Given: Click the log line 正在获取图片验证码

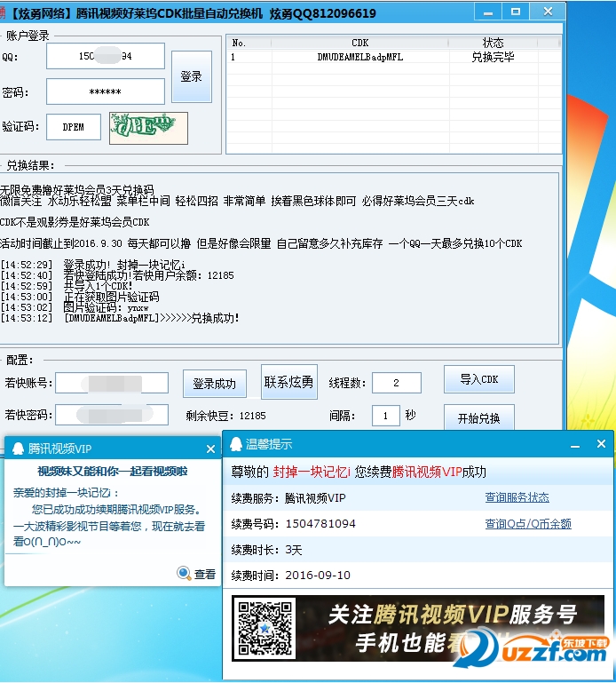Looking at the screenshot, I should 80,297.
